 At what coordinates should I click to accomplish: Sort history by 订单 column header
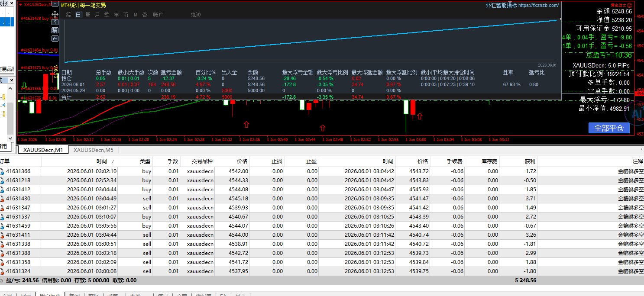[20, 161]
